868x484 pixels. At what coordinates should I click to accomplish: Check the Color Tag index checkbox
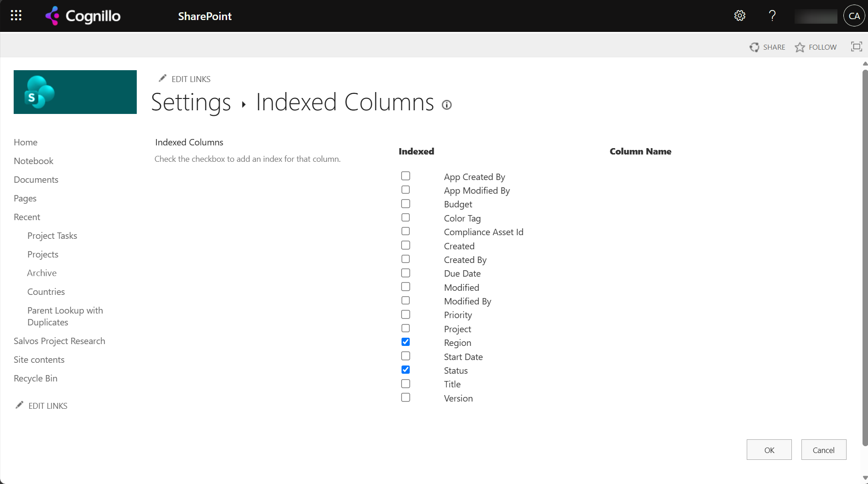point(405,217)
